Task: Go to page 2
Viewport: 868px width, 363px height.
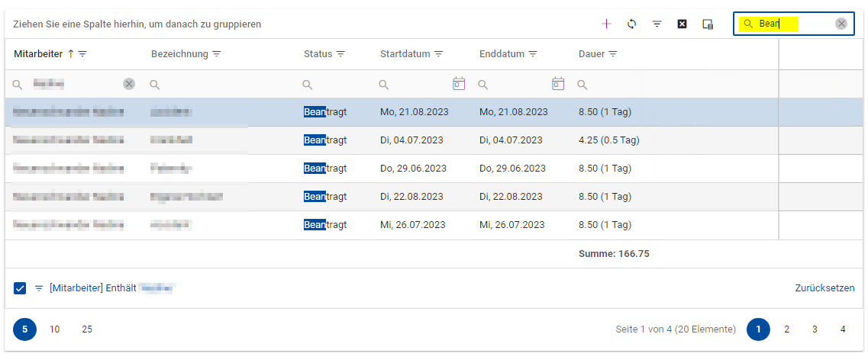Action: [786, 329]
